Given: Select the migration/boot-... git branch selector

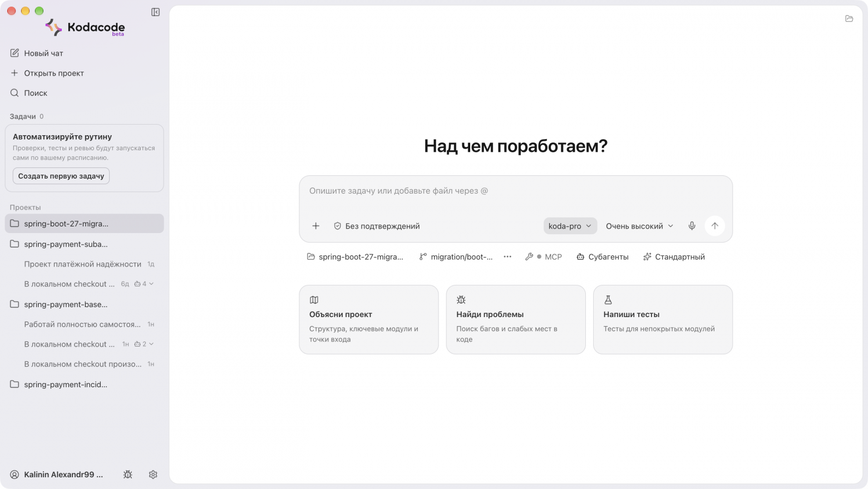Looking at the screenshot, I should point(456,256).
